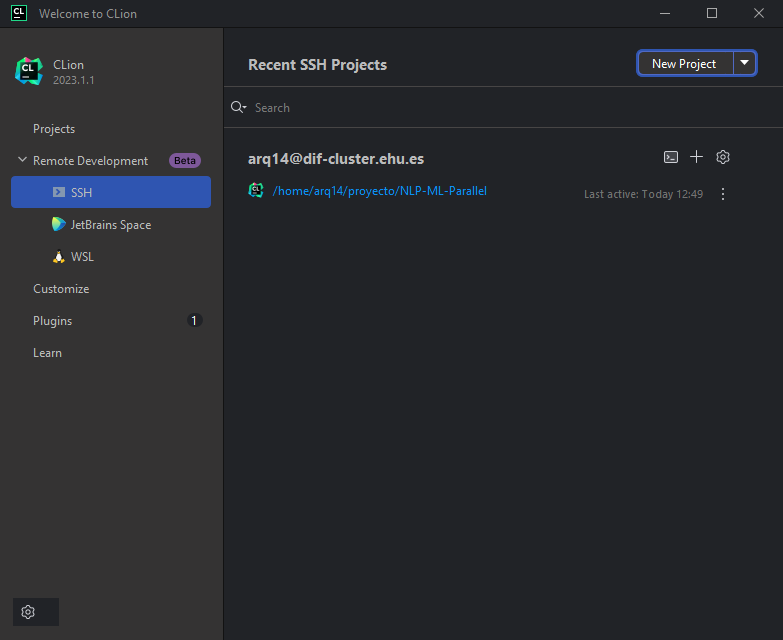Click the CLion logo in sidebar header

tap(28, 71)
